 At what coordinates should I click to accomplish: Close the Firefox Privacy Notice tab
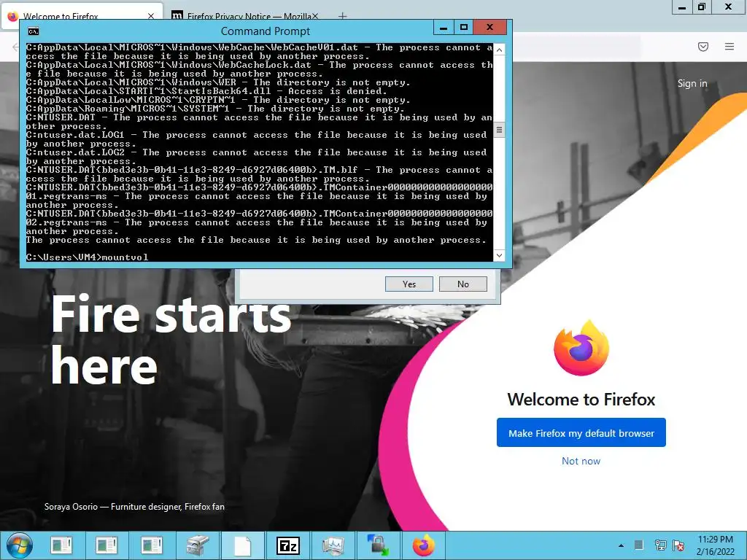click(x=315, y=16)
